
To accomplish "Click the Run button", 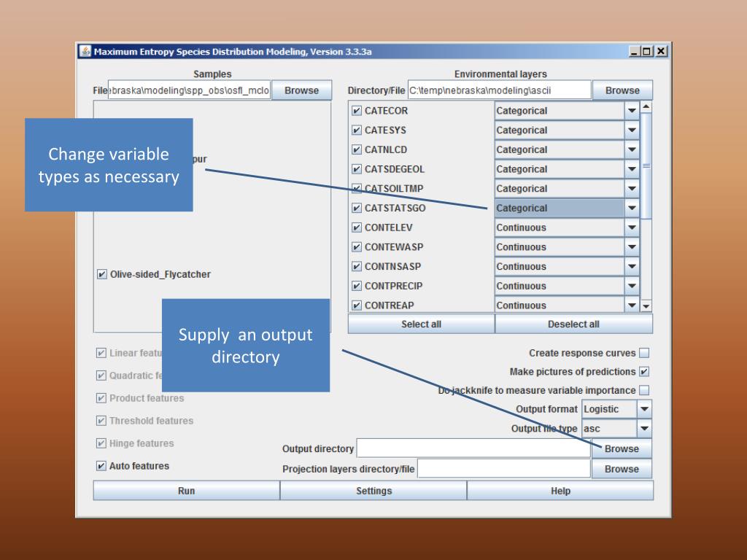I will point(186,491).
